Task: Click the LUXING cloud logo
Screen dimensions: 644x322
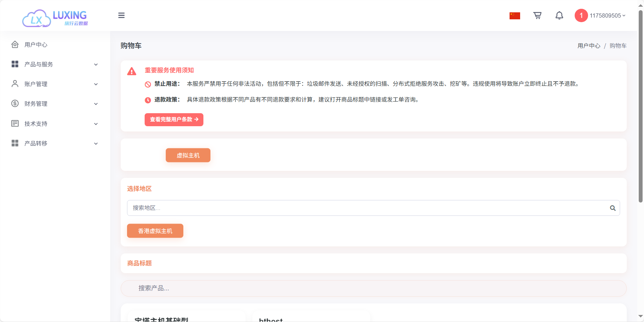Action: pos(55,18)
